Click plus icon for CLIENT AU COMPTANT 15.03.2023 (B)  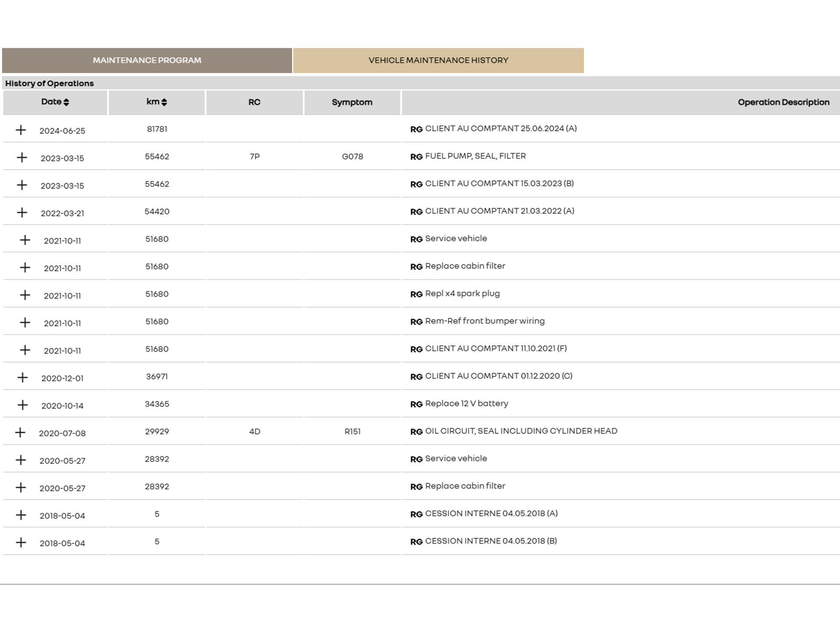click(22, 185)
